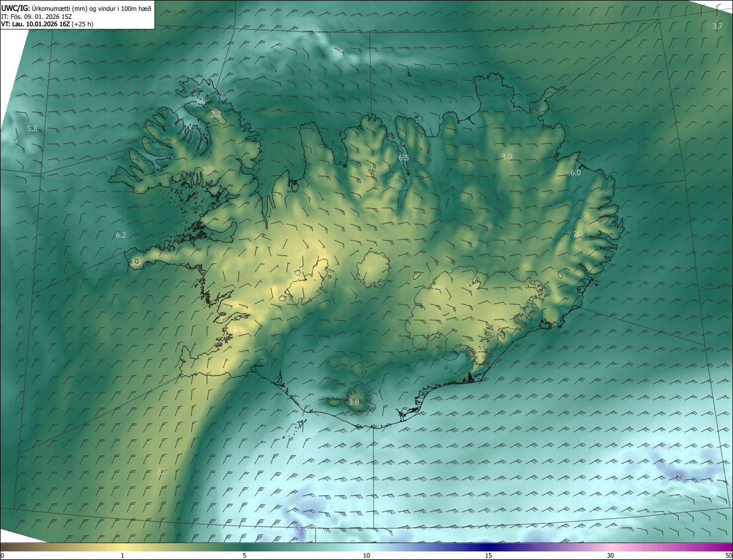
Task: Click the valid time line "VT: Lau. 10.01.2026 16Z (+25 h)"
Action: pyautogui.click(x=47, y=24)
